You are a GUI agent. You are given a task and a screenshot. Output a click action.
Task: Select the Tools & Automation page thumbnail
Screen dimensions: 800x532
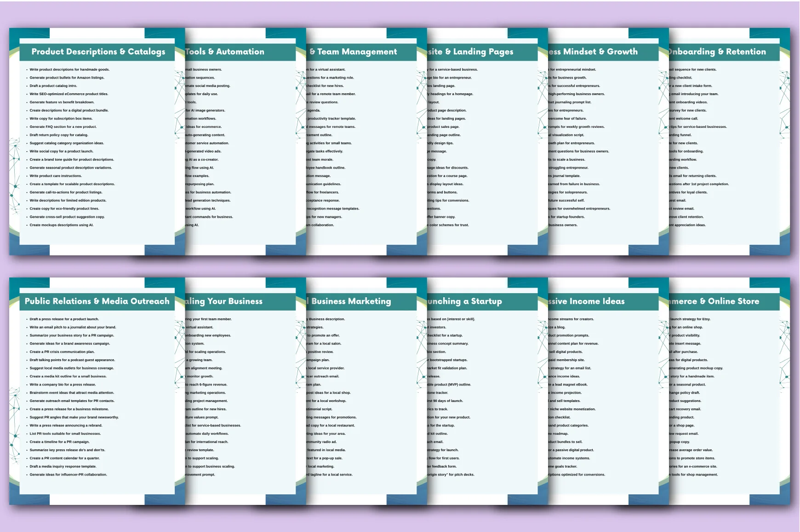tap(240, 142)
